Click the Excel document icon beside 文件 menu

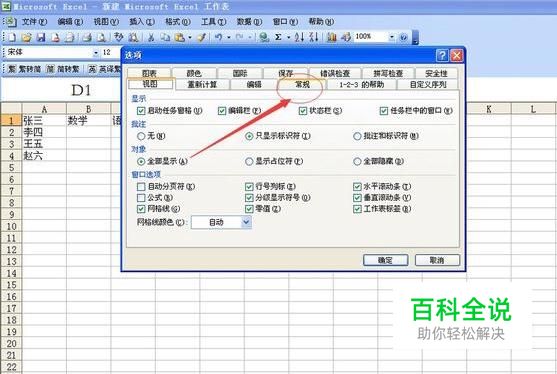pos(11,22)
